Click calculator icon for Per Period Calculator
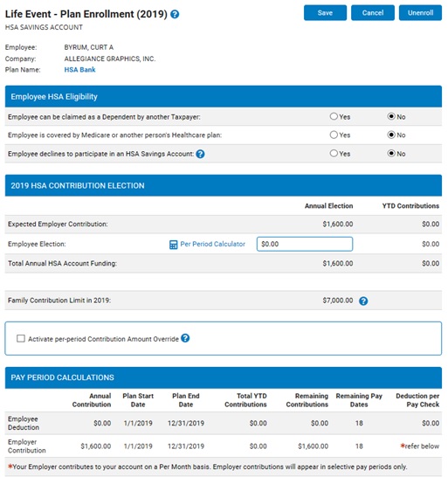Viewport: 448px width, 477px height. 173,245
